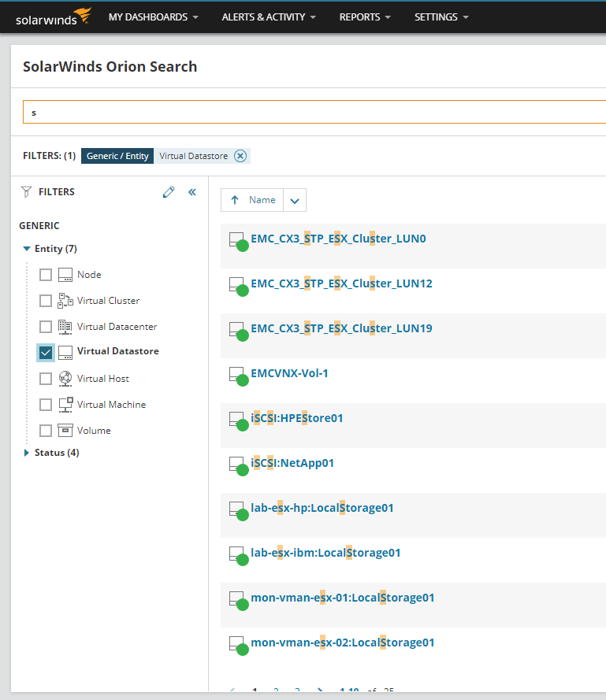Open lab-esx-ibm:LocalStorage01 link
This screenshot has height=700, width=606.
click(325, 553)
